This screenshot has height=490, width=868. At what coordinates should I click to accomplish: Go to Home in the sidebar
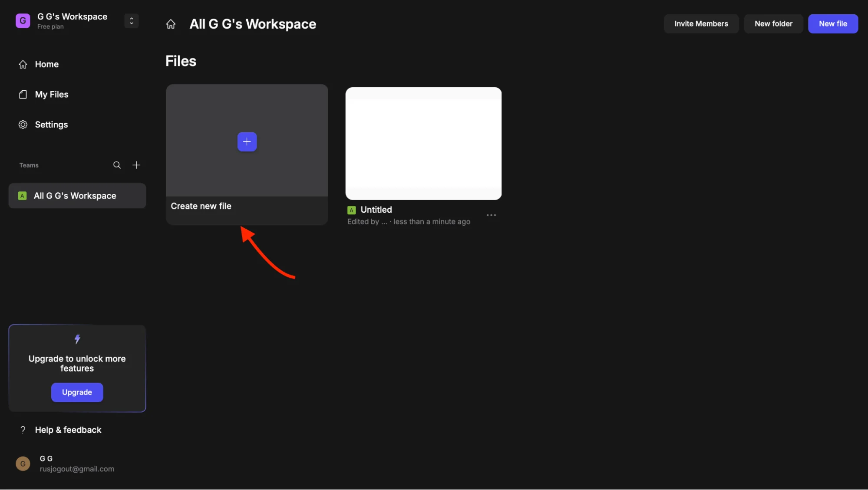[39, 64]
